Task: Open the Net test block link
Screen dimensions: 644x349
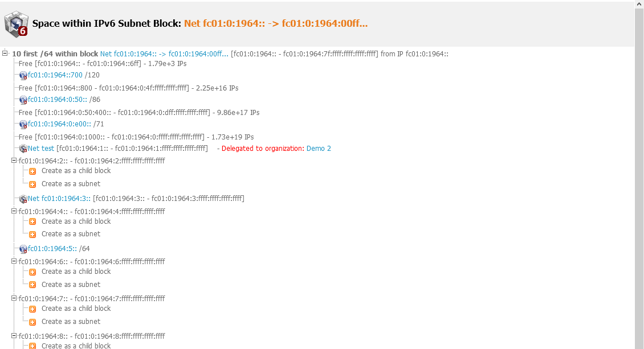Action: tap(41, 149)
